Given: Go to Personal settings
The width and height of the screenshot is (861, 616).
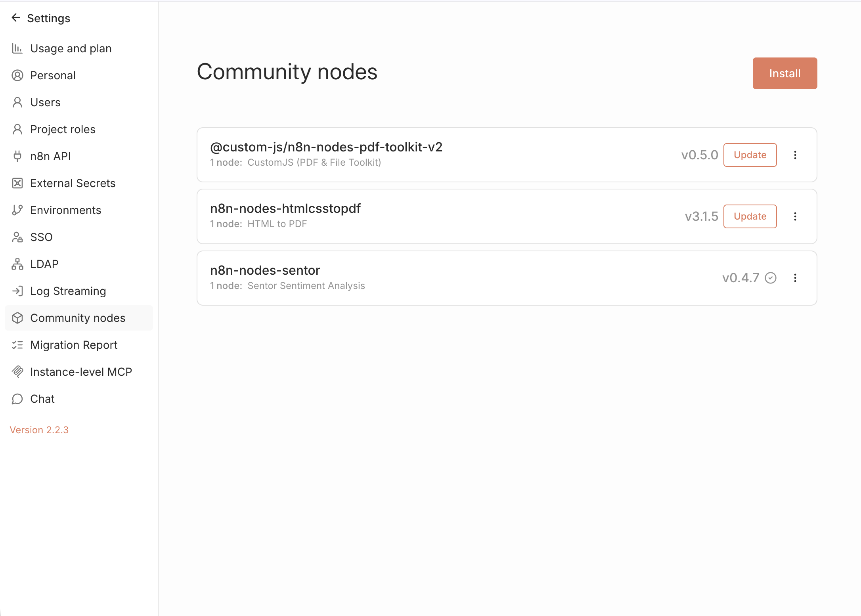Looking at the screenshot, I should [x=53, y=75].
